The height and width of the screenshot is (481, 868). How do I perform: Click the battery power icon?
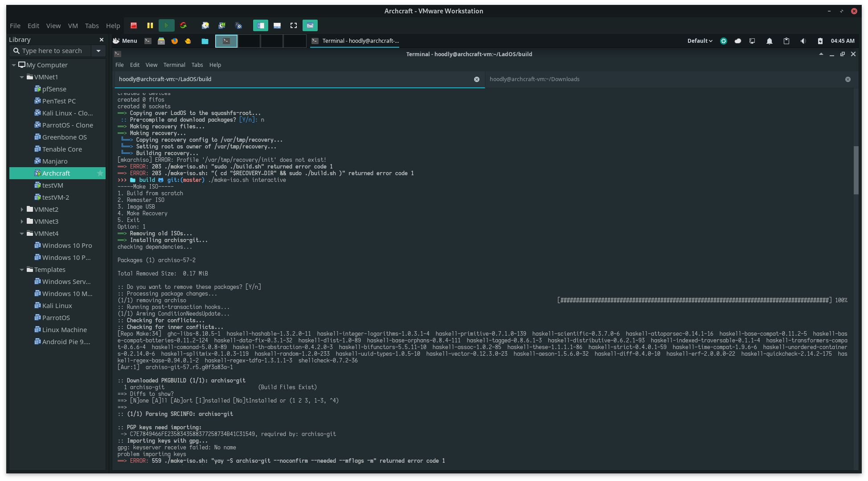click(x=820, y=41)
